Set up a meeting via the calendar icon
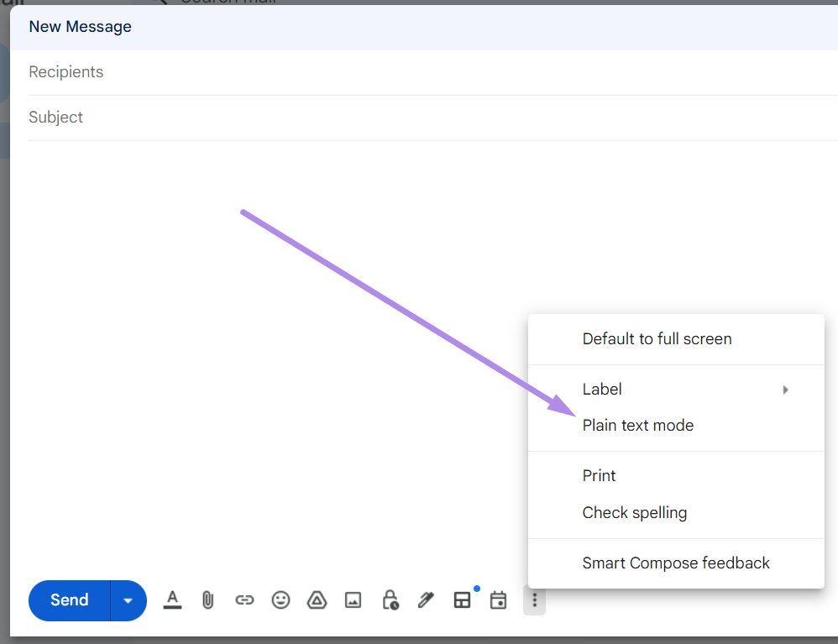 [498, 600]
